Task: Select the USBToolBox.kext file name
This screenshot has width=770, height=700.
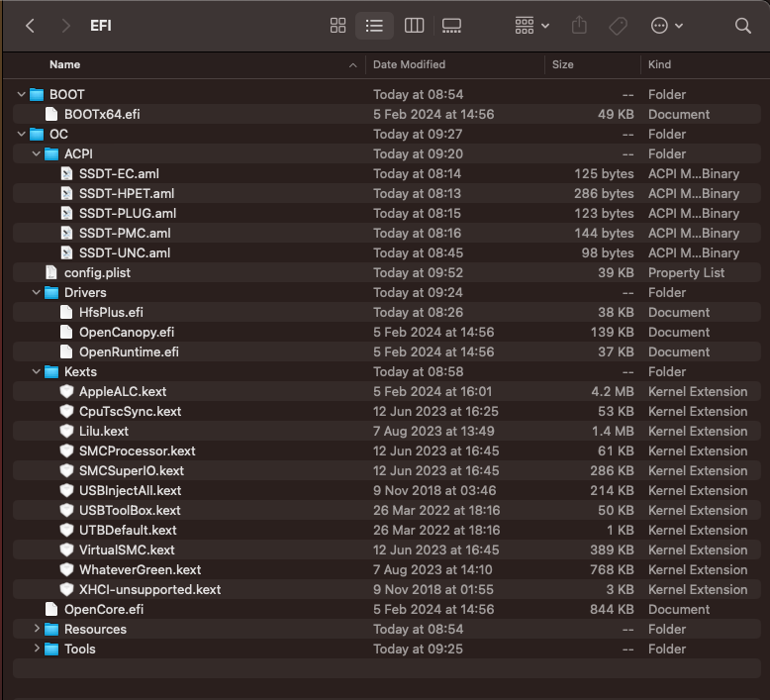Action: pos(130,510)
